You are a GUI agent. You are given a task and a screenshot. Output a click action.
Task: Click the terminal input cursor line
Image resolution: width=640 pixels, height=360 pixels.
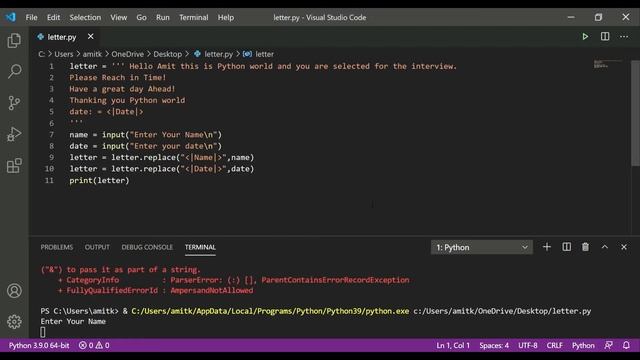(x=43, y=332)
